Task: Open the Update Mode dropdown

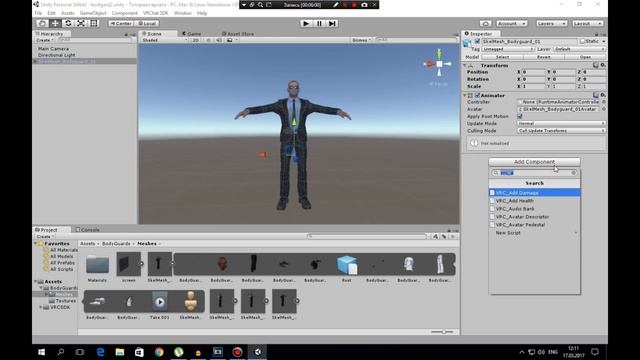Action: (x=561, y=123)
